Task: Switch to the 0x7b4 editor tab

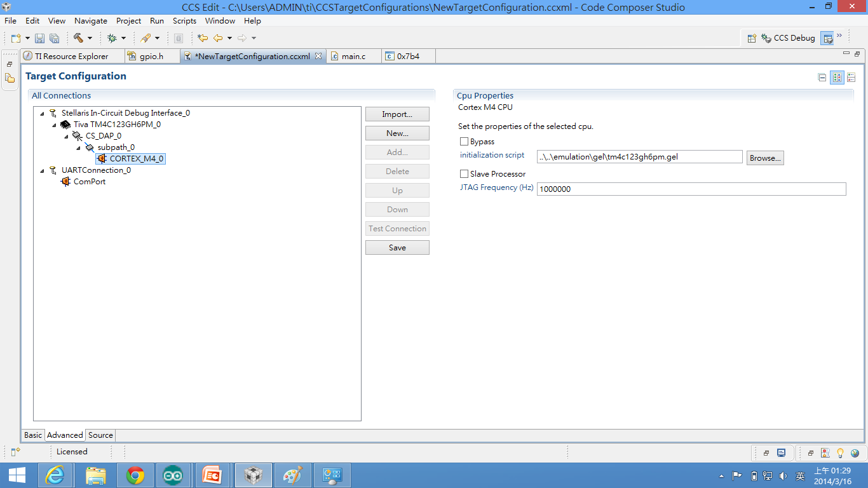Action: (408, 56)
